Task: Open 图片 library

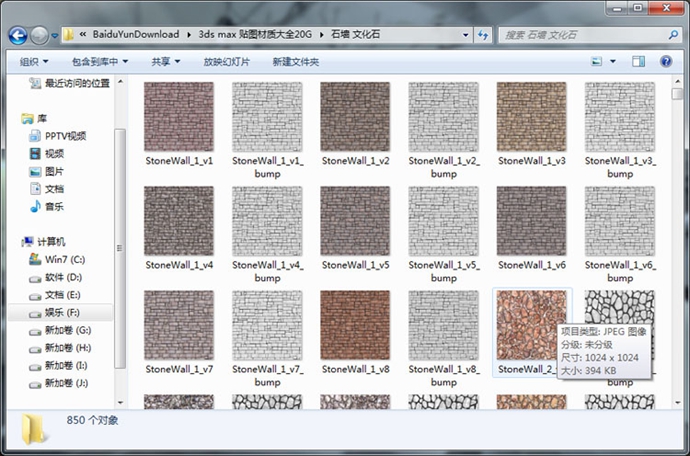Action: tap(47, 171)
